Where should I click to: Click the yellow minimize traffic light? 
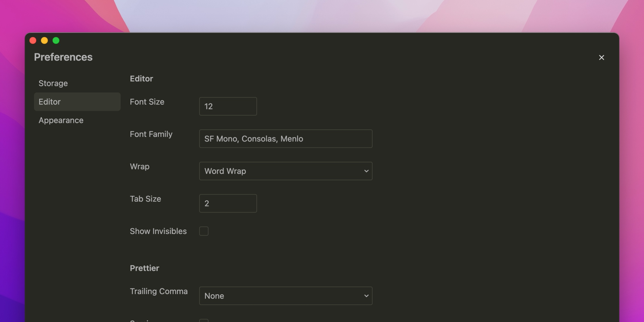pyautogui.click(x=44, y=41)
